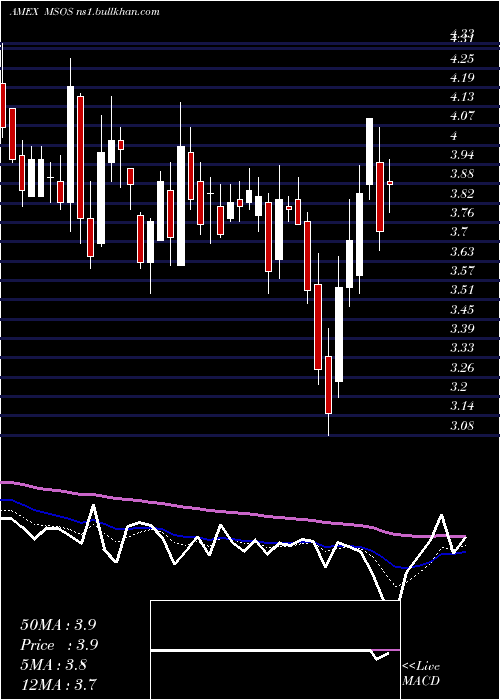The width and height of the screenshot is (500, 700).
Task: Open the Live MACD inset chart panel
Action: (275, 650)
